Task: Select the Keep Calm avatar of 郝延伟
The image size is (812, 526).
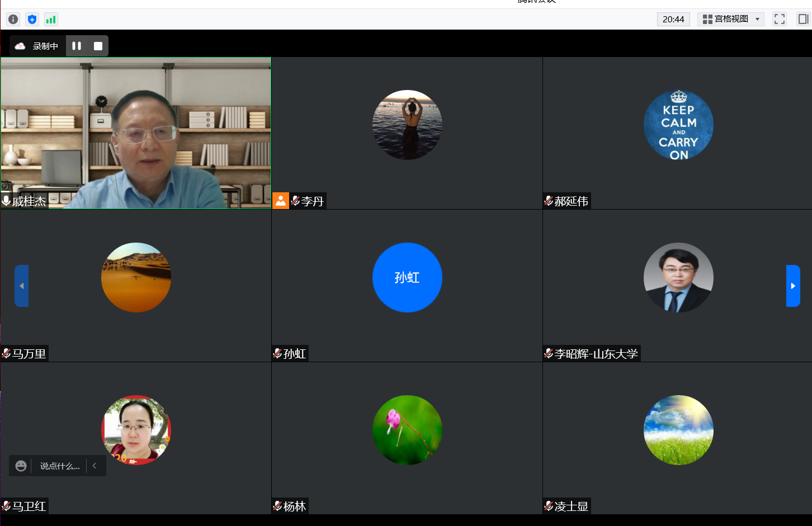Action: tap(678, 125)
